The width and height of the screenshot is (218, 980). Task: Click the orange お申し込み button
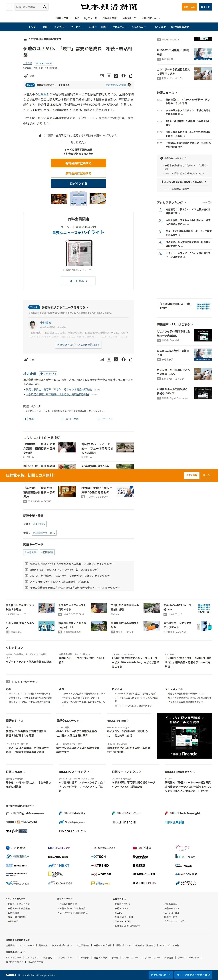pyautogui.click(x=189, y=7)
